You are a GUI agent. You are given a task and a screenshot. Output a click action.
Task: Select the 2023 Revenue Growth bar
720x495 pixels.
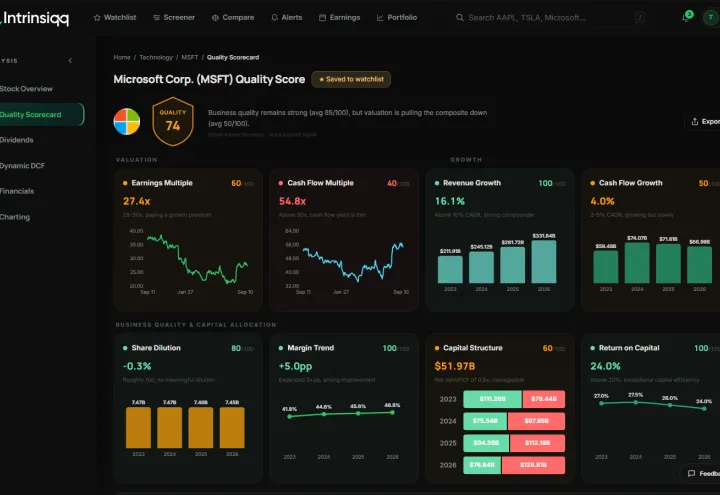450,269
